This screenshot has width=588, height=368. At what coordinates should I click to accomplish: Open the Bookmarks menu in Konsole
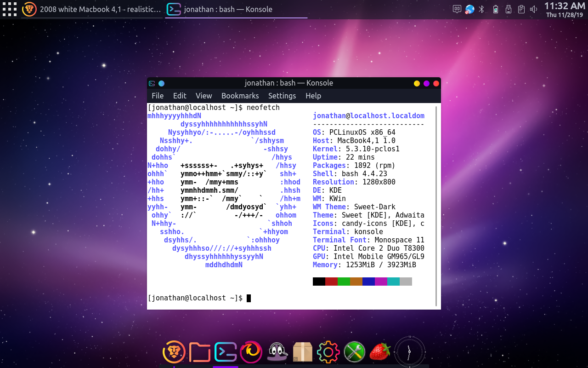[240, 96]
